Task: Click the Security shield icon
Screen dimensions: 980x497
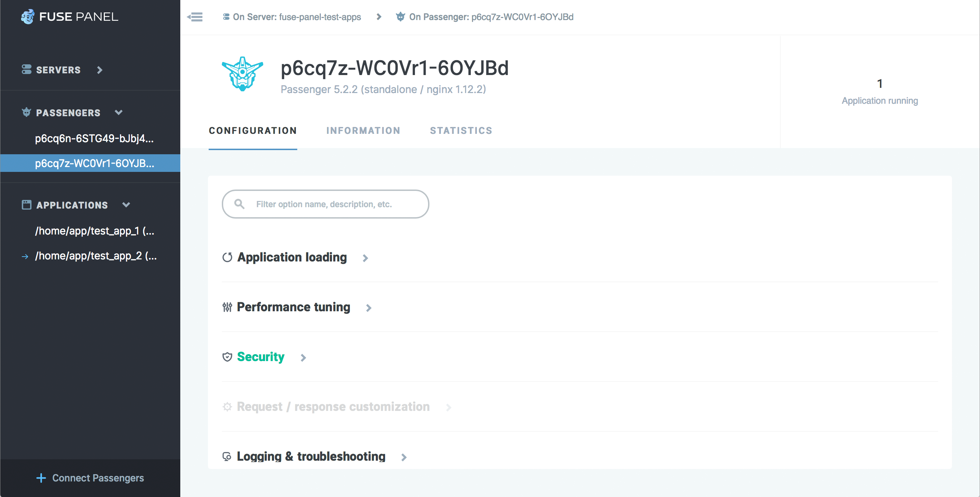Action: click(227, 357)
